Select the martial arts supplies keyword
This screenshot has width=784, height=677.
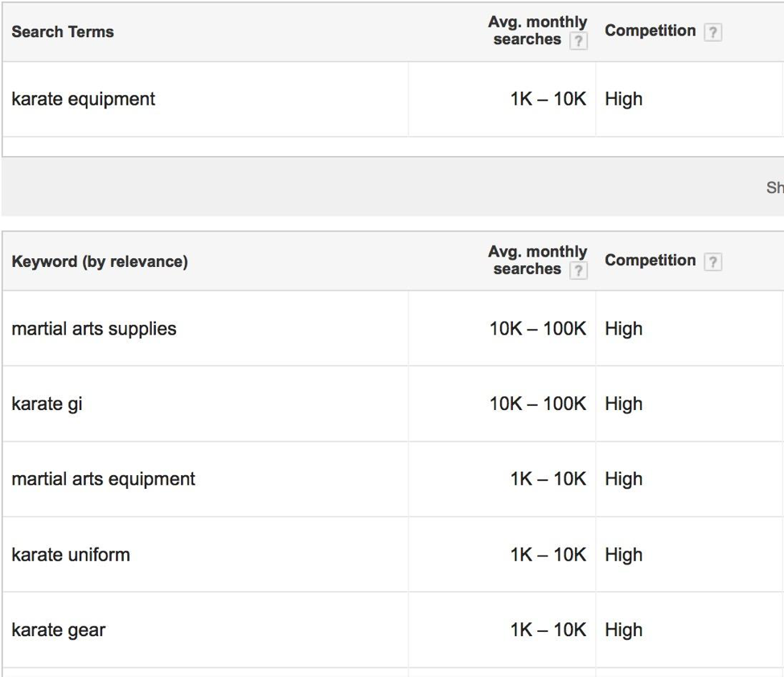point(94,329)
